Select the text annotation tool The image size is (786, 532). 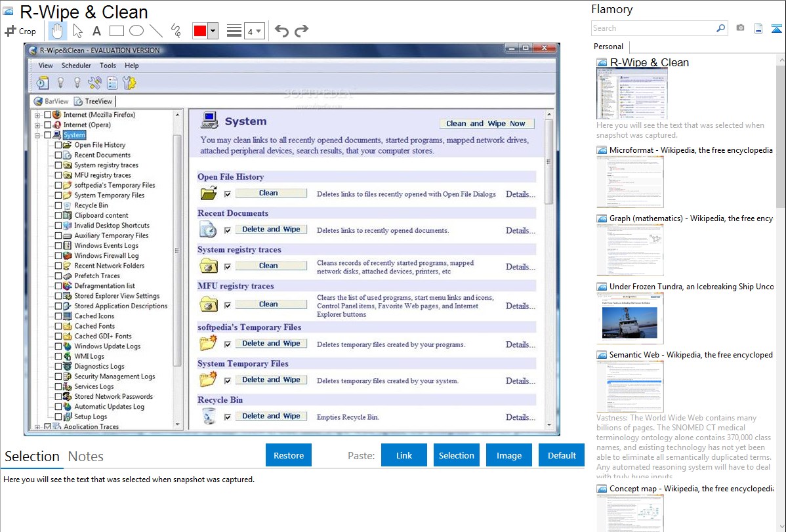click(x=96, y=31)
